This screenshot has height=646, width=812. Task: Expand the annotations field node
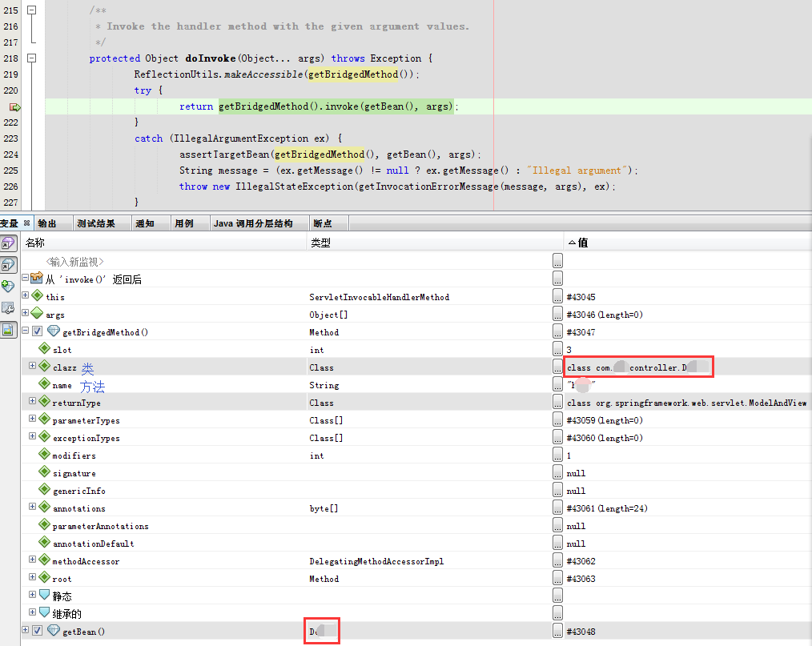click(x=32, y=506)
